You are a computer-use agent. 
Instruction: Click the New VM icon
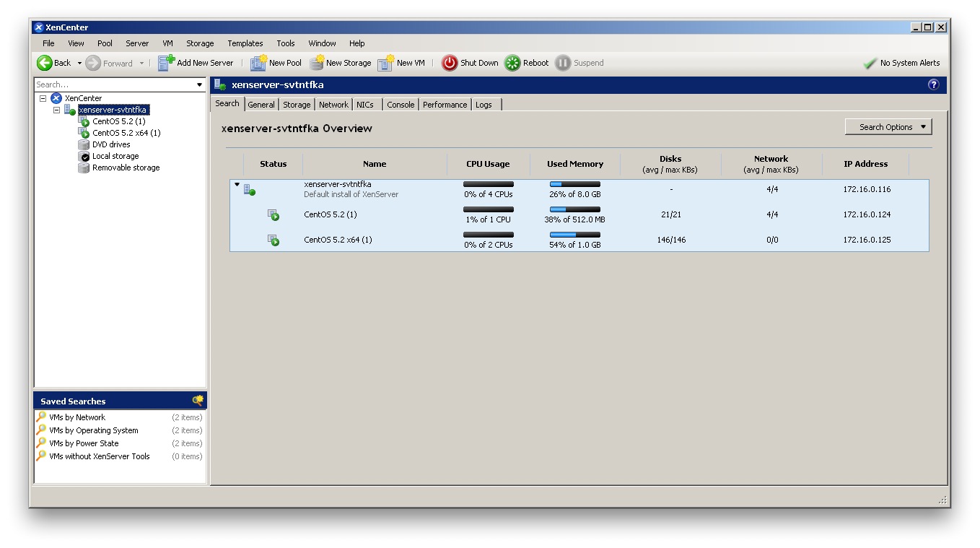386,63
